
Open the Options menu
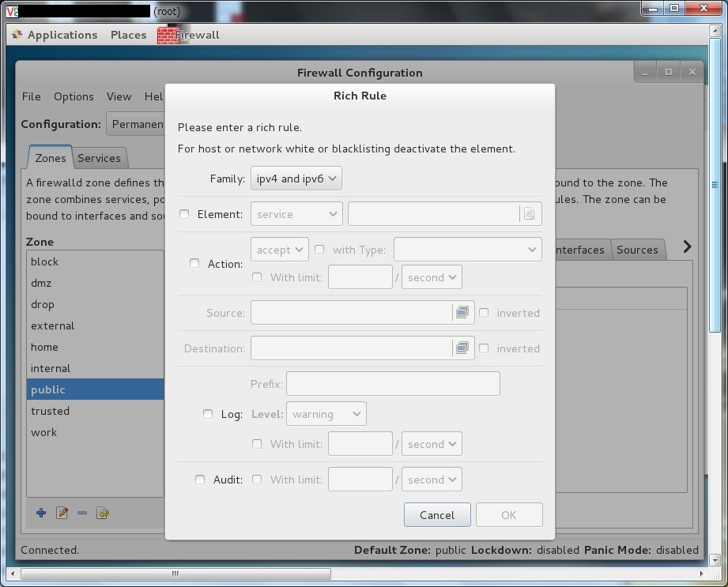pyautogui.click(x=74, y=96)
